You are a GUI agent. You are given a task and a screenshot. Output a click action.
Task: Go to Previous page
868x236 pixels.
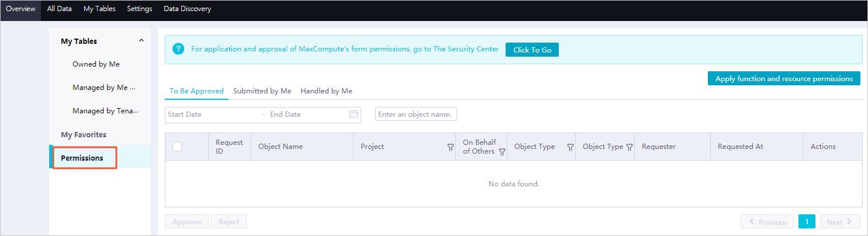click(767, 222)
